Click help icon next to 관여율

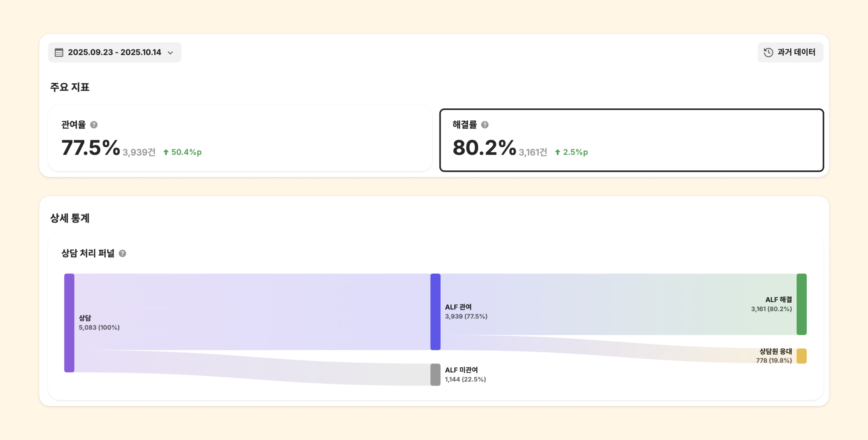94,125
